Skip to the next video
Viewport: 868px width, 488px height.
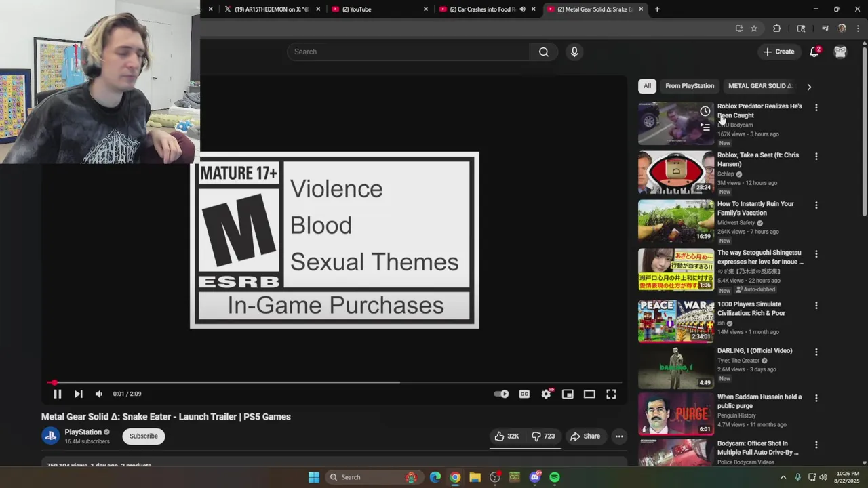(78, 394)
